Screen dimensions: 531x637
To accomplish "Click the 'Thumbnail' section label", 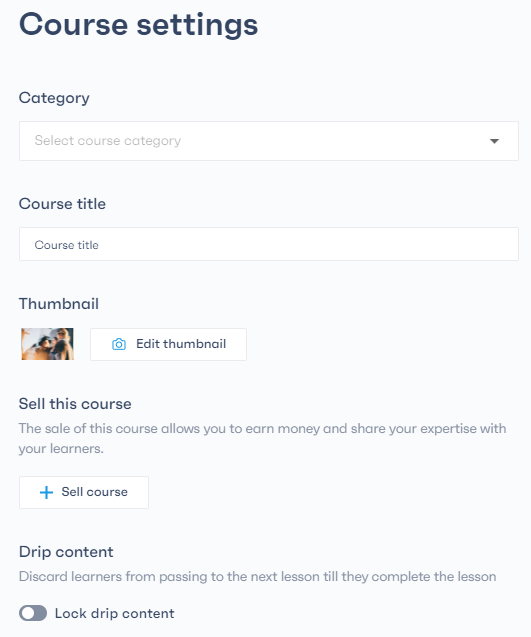I will (59, 304).
